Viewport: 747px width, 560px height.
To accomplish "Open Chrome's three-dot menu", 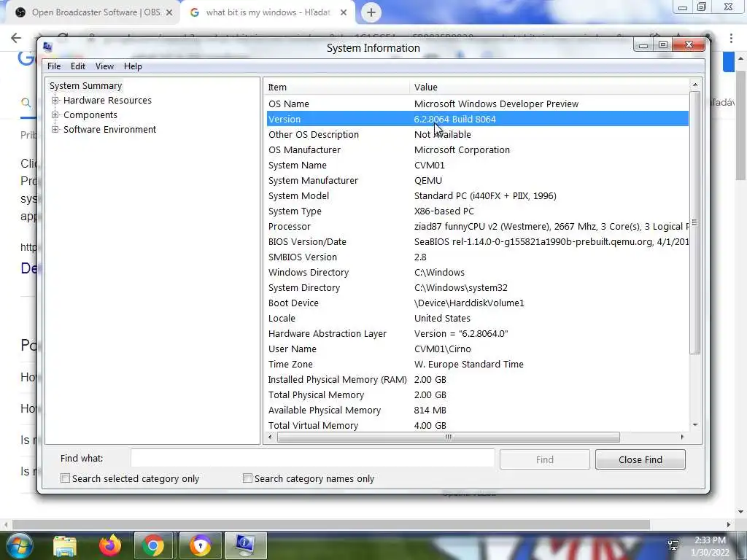I will [731, 38].
